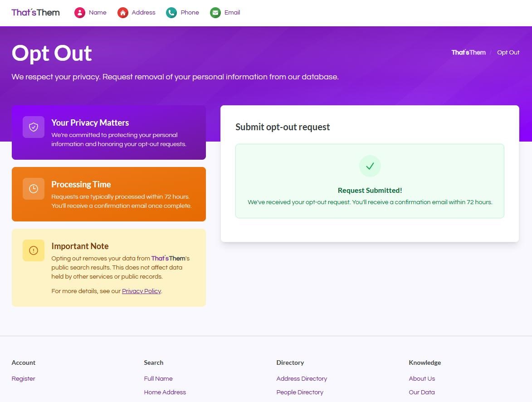Click the Submit opt-out request heading
This screenshot has height=402, width=532.
283,127
